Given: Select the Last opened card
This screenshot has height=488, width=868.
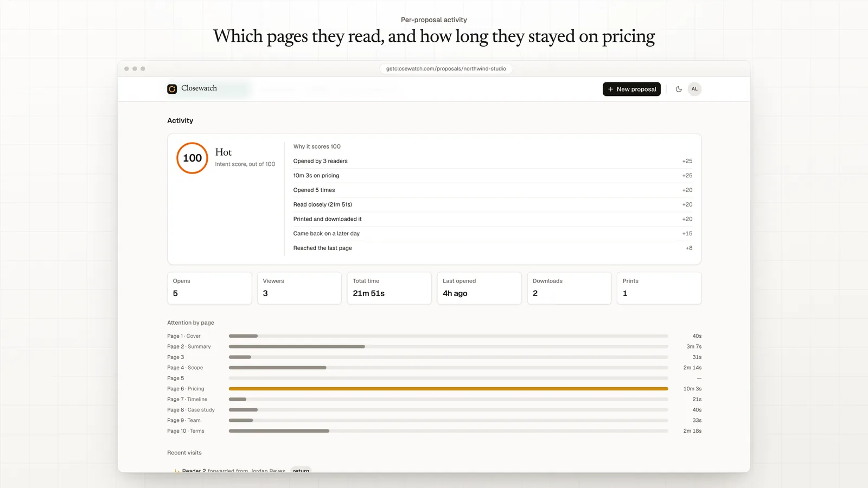Looking at the screenshot, I should point(479,288).
